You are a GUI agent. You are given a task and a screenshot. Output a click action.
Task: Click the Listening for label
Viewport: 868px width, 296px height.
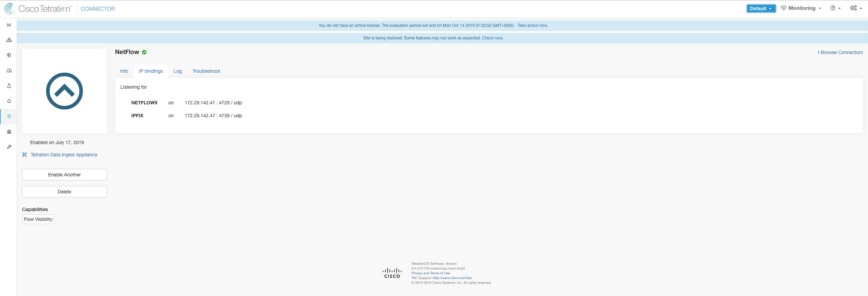pyautogui.click(x=133, y=87)
